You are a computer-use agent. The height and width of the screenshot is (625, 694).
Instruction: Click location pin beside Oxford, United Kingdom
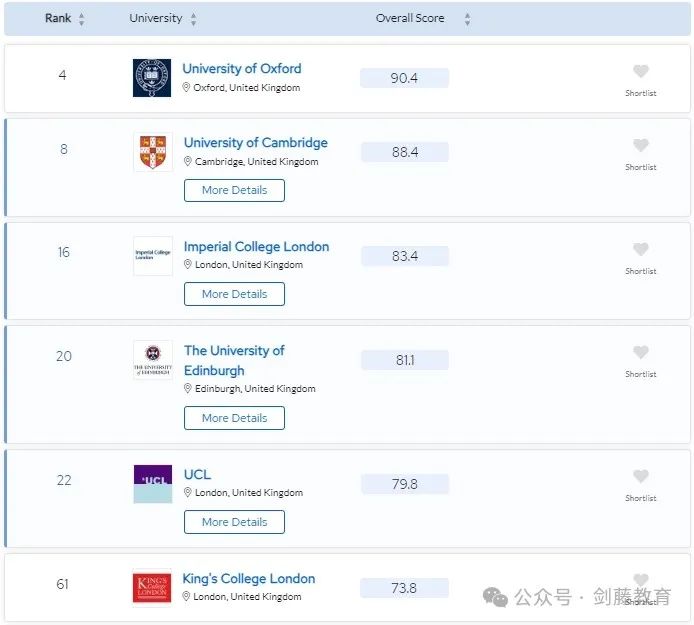pyautogui.click(x=186, y=88)
